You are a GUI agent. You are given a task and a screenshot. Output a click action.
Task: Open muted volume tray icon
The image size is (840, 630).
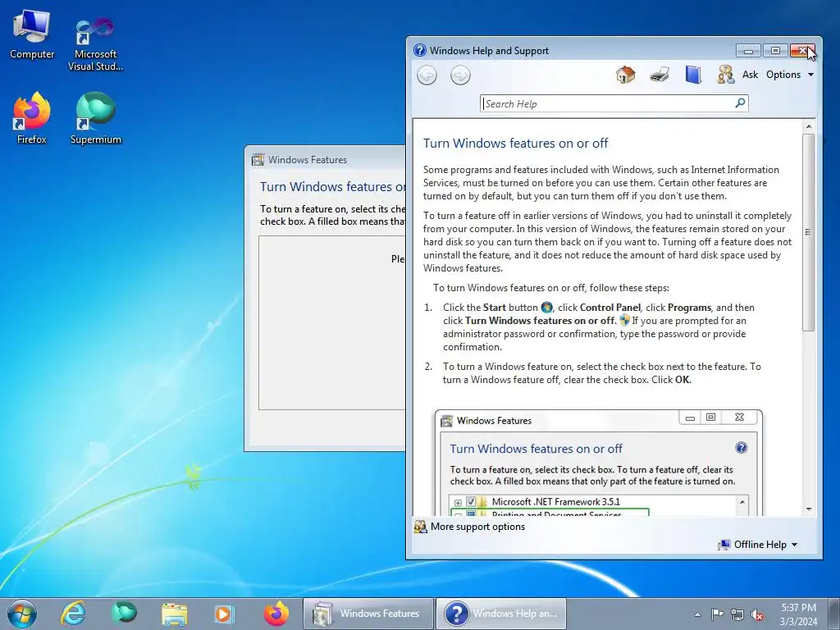coord(757,614)
